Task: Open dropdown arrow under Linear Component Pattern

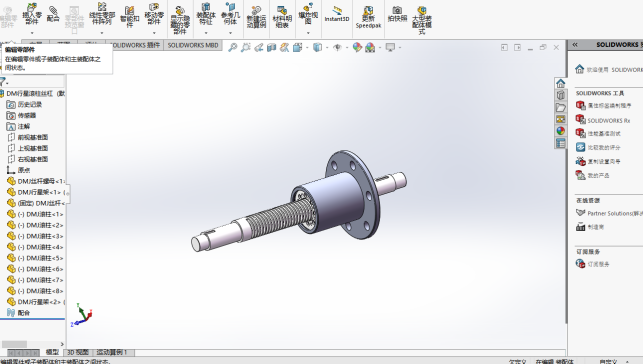Action: tap(102, 32)
